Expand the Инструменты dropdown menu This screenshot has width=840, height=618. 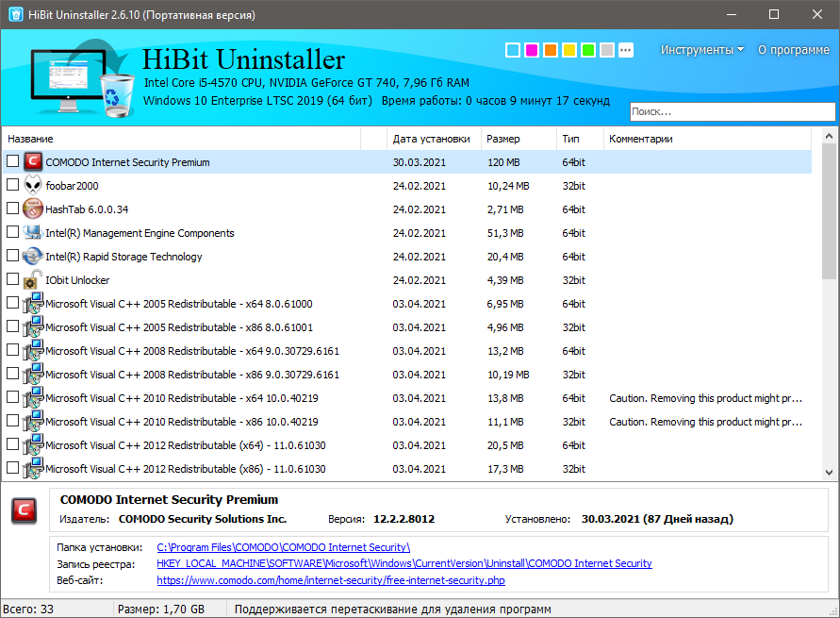click(701, 50)
